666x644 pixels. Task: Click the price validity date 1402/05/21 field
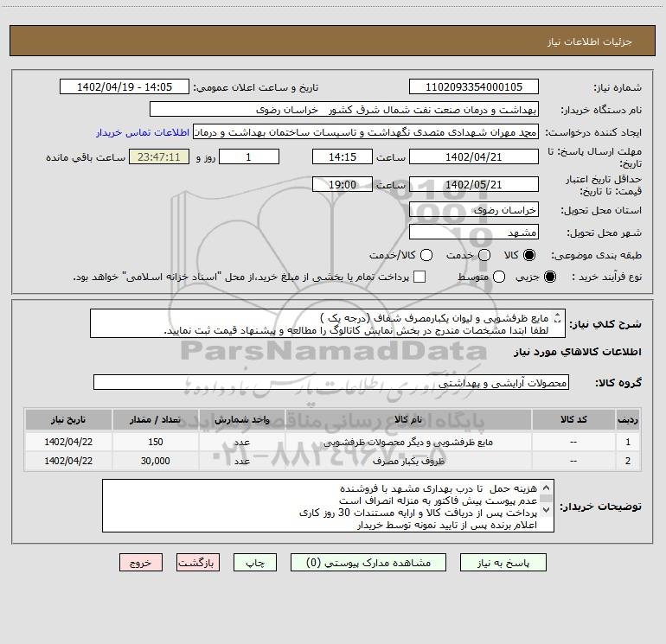tap(474, 184)
